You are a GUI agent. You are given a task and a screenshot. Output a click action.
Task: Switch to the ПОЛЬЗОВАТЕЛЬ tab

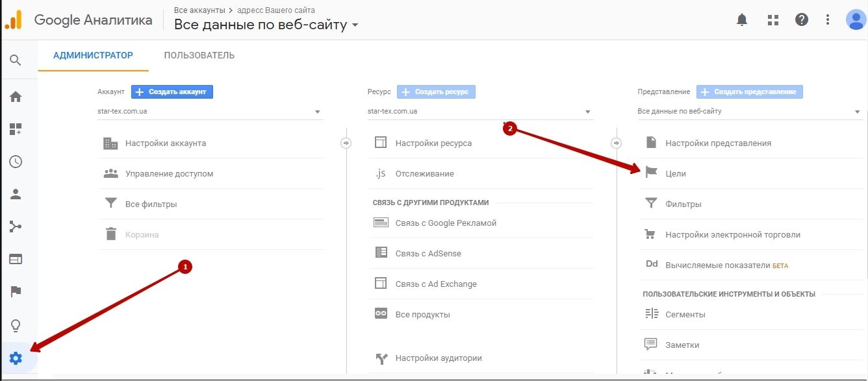[199, 55]
